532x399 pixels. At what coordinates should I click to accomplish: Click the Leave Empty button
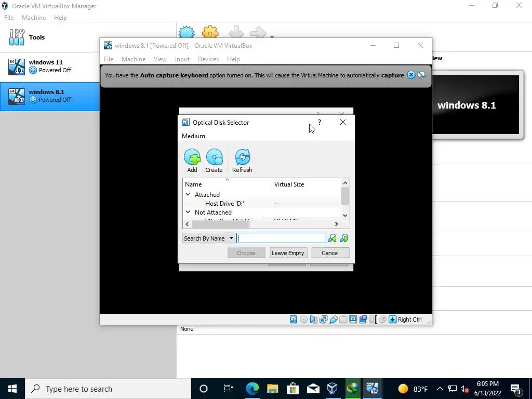pos(288,253)
